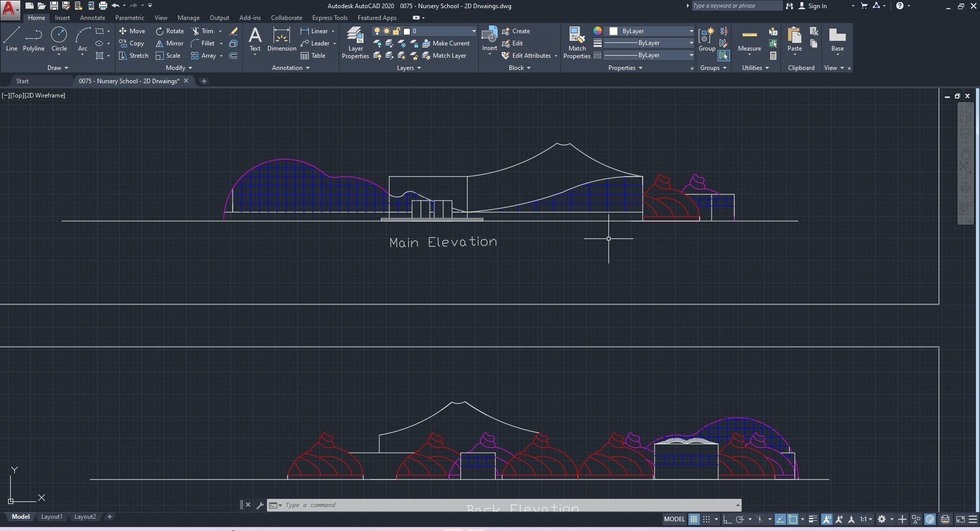Select the Line drawing tool
The width and height of the screenshot is (980, 531).
coord(11,39)
